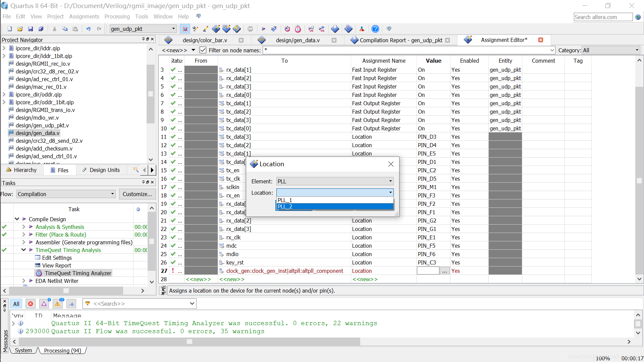This screenshot has height=362, width=644.
Task: Toggle the error messages filter icon
Action: pyautogui.click(x=31, y=304)
